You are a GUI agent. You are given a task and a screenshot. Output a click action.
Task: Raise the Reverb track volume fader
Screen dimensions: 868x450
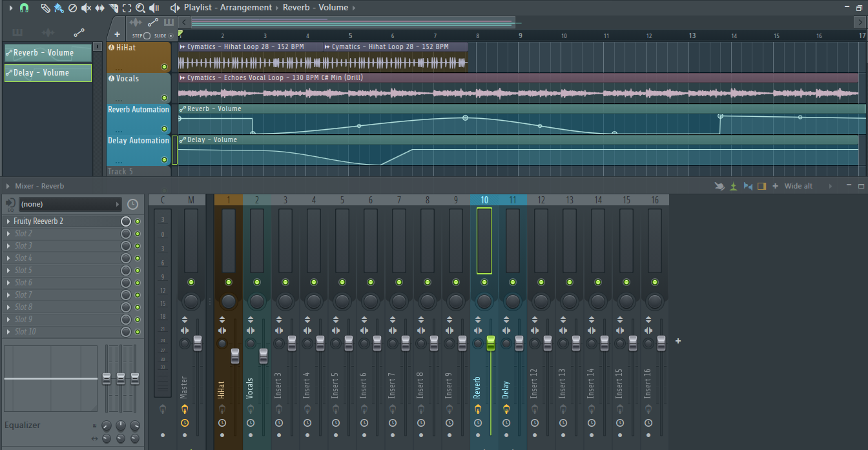491,343
